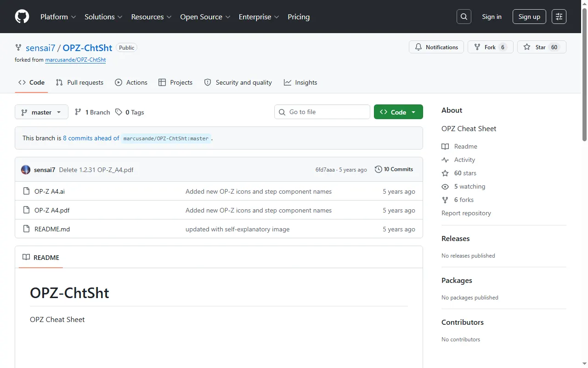Expand the Platform menu
Screen dimensions: 588x368
coord(58,17)
